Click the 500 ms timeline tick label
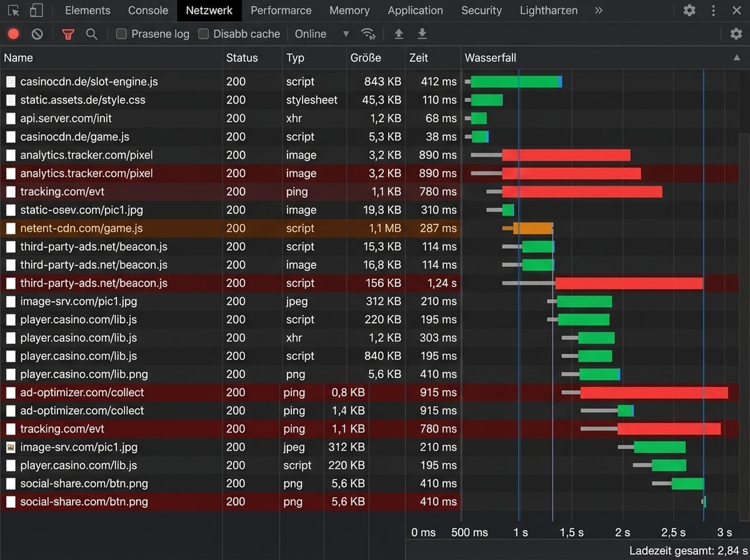Image resolution: width=750 pixels, height=560 pixels. (469, 532)
